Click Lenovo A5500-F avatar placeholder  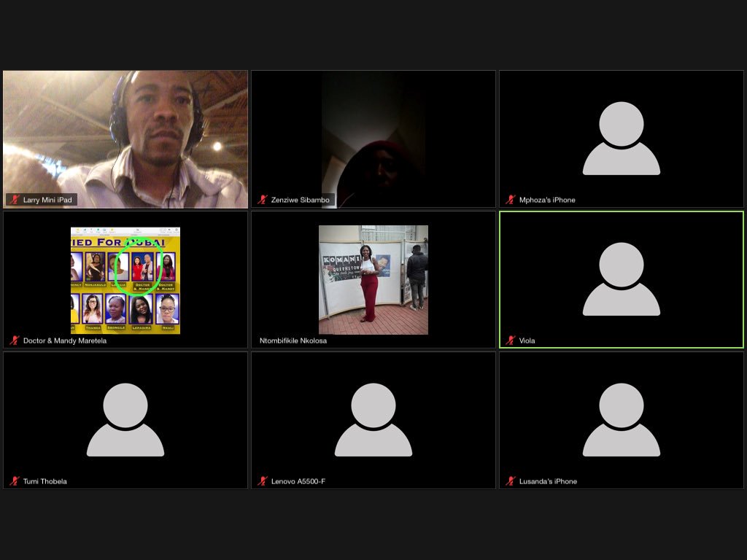(x=373, y=419)
